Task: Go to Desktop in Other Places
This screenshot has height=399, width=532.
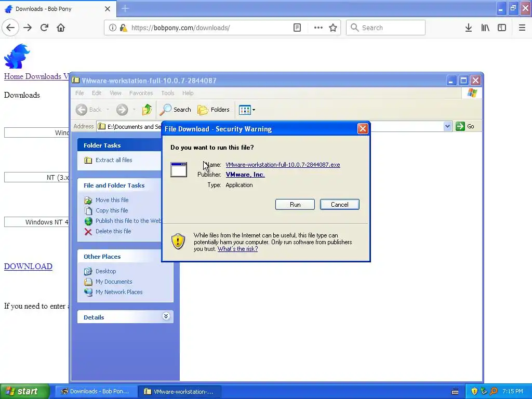Action: (x=100, y=271)
